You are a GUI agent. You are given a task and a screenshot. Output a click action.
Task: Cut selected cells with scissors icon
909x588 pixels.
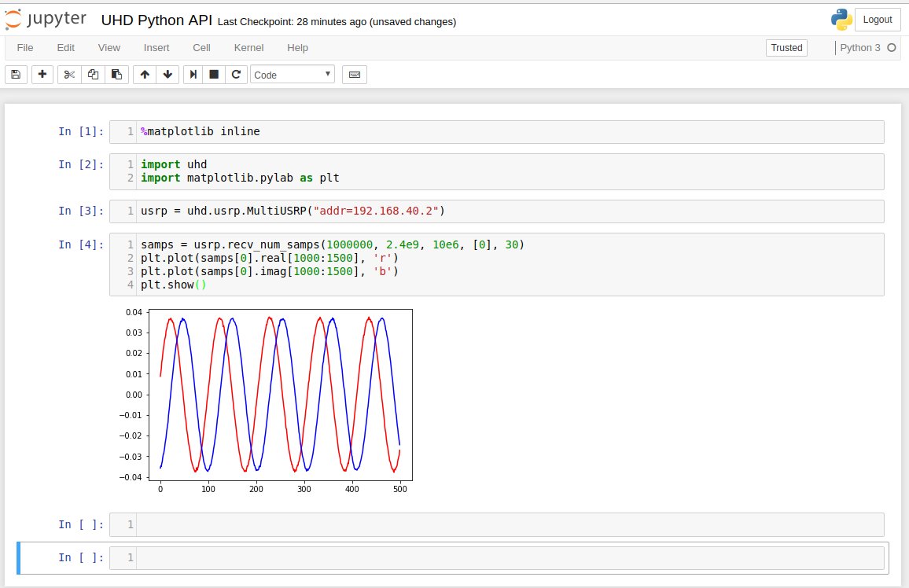[x=69, y=75]
